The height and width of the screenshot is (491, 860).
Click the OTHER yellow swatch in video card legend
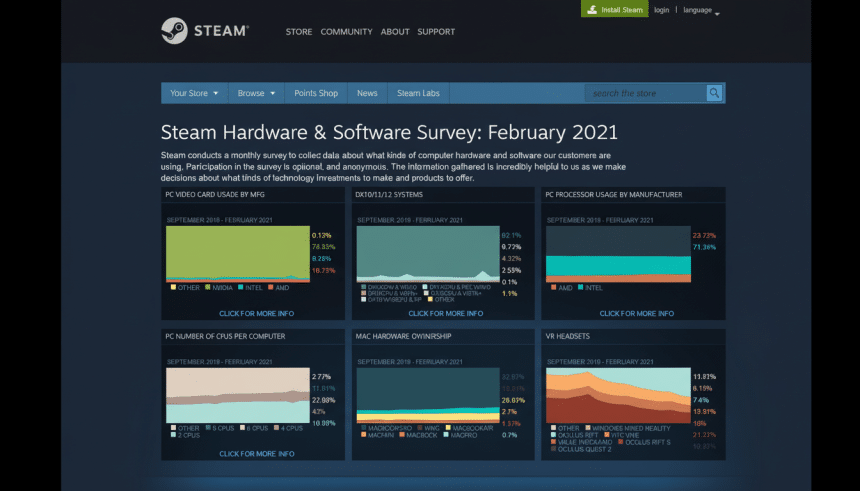173,287
